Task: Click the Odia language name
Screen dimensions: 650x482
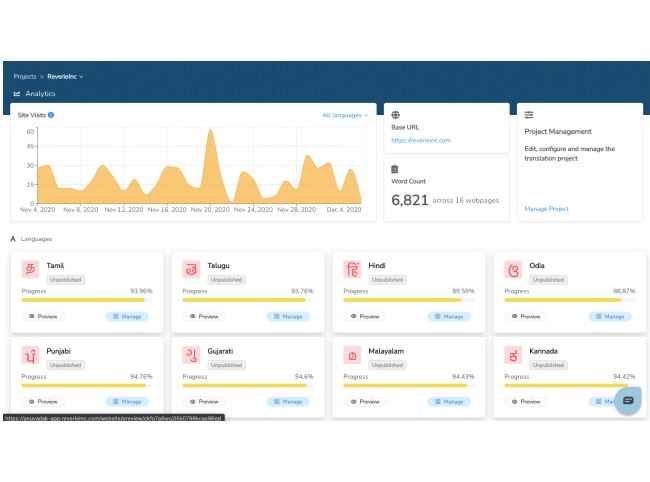Action: pos(537,266)
